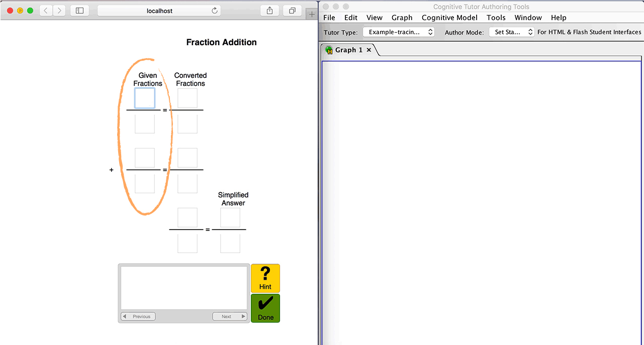
Task: Open the Cognitive Model menu
Action: tap(449, 18)
